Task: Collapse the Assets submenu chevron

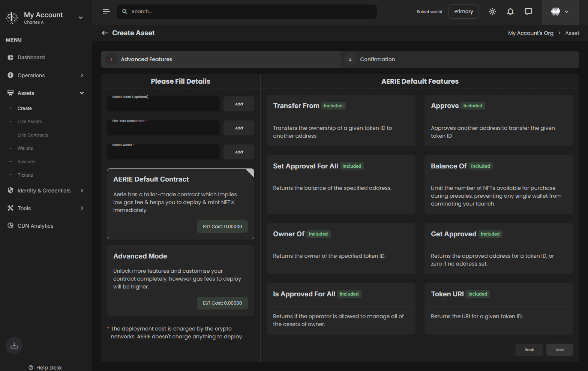Action: pos(82,93)
